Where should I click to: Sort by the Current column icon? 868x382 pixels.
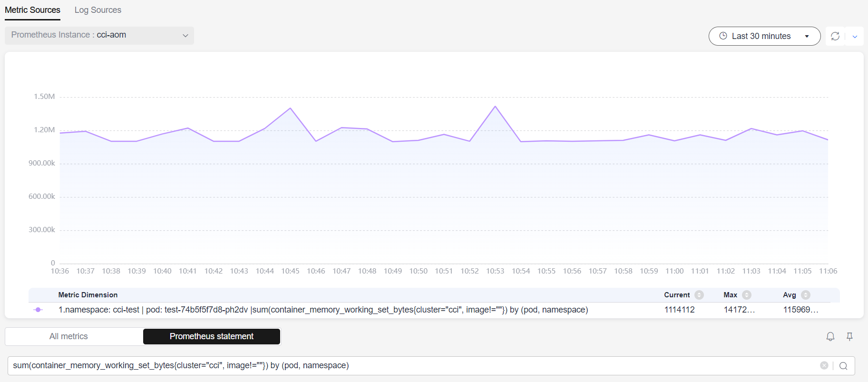[699, 295]
